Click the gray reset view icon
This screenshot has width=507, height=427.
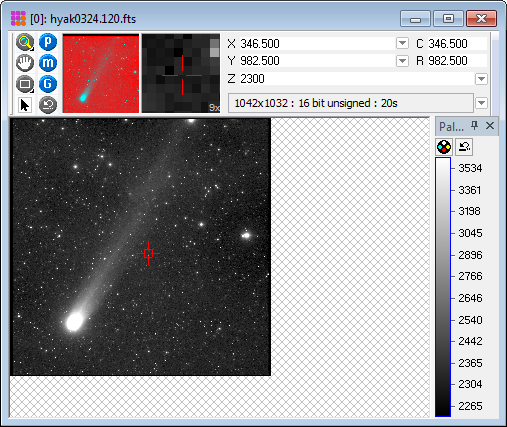(48, 105)
